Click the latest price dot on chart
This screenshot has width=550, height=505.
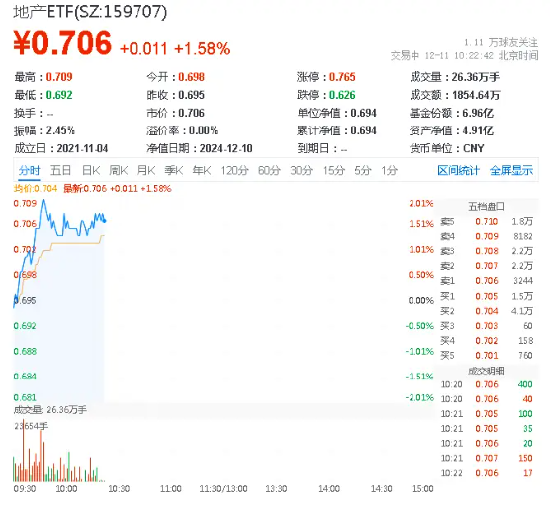pos(105,221)
